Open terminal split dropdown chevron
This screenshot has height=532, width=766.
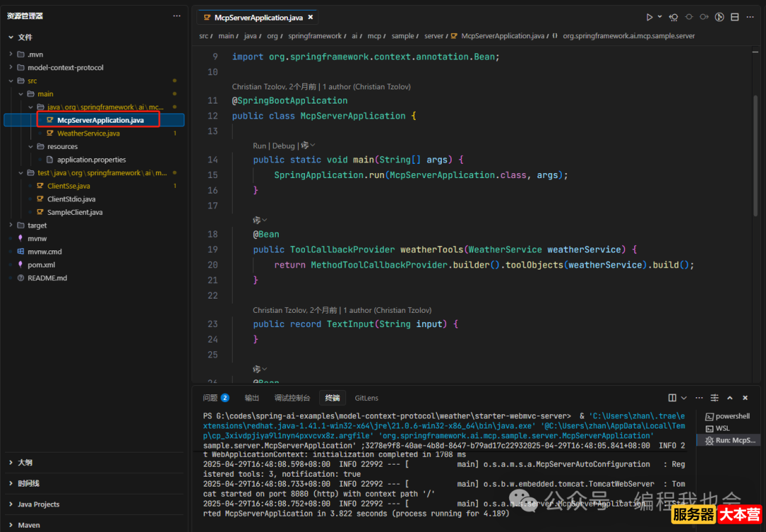click(684, 398)
